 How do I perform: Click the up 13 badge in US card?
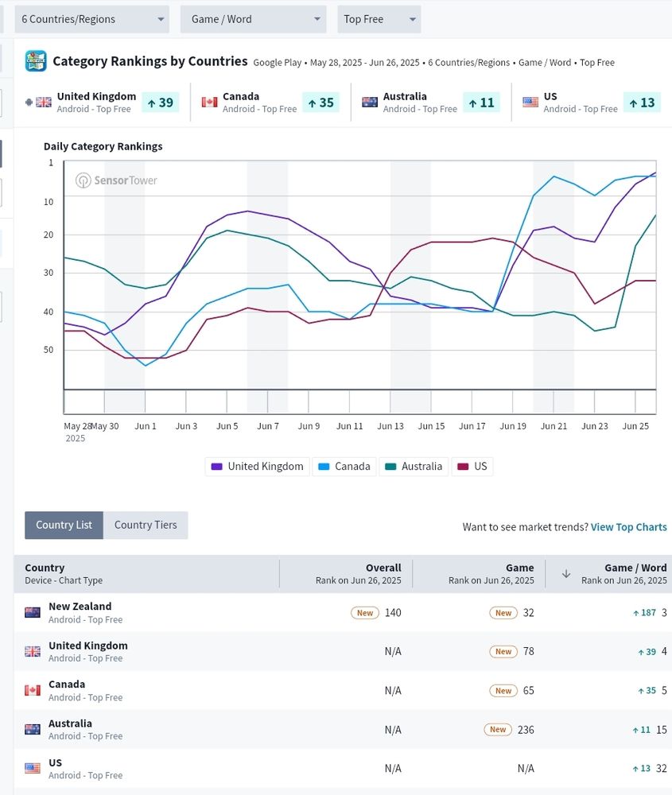pyautogui.click(x=642, y=103)
